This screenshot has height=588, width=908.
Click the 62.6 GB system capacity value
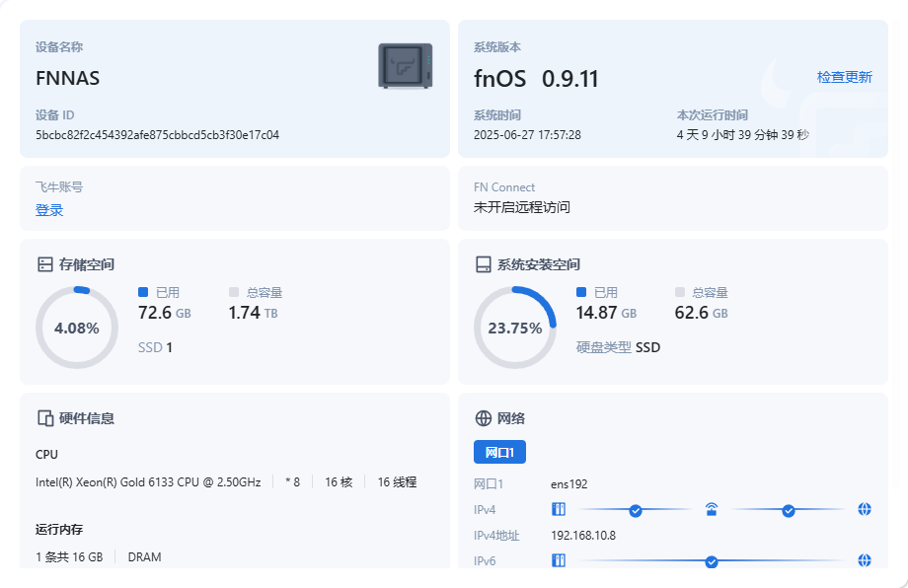click(702, 313)
